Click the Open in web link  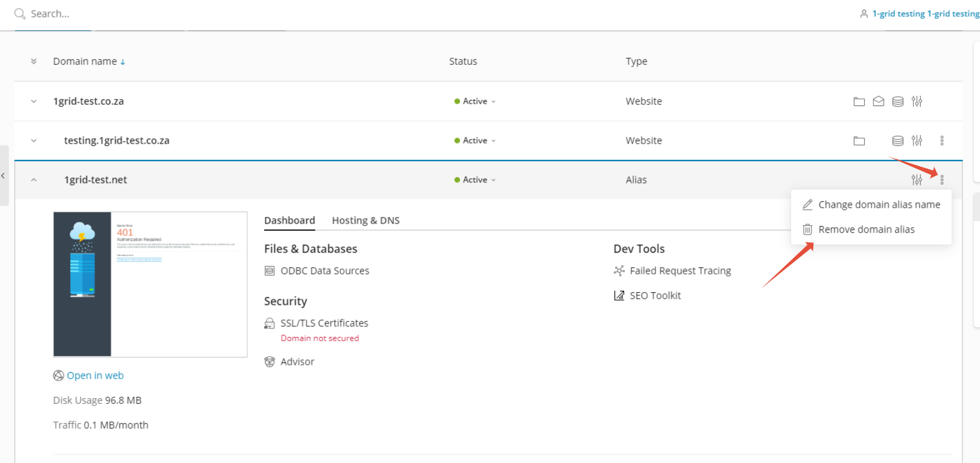(x=95, y=376)
